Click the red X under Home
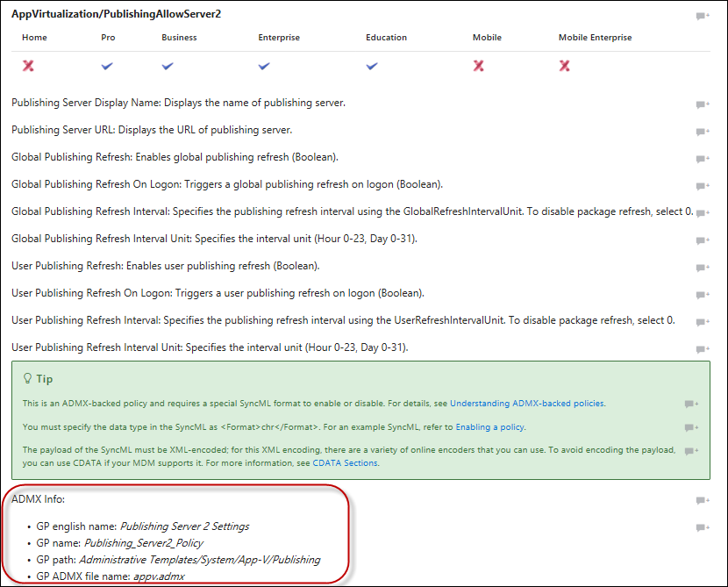728x587 pixels. tap(28, 66)
